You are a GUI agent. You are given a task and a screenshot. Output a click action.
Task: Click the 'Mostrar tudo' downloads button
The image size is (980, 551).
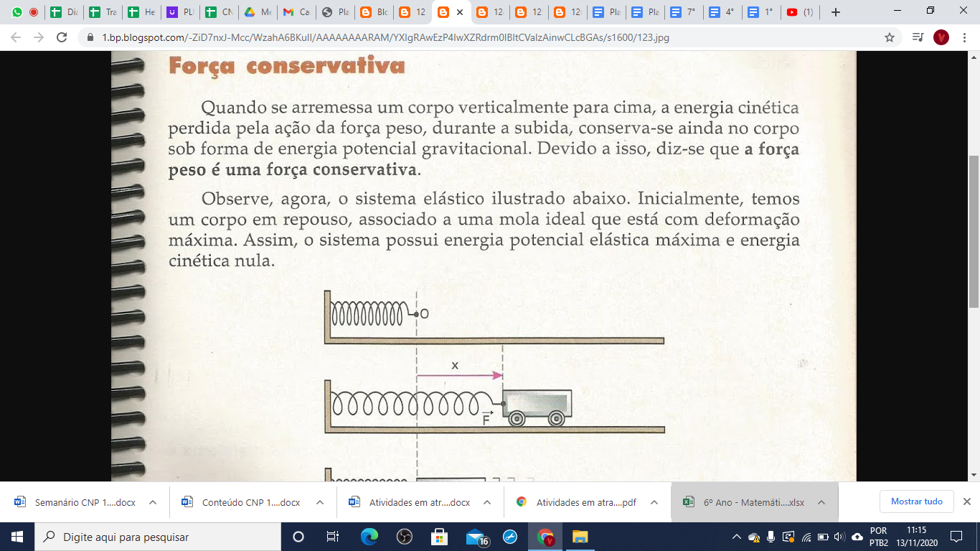[916, 501]
